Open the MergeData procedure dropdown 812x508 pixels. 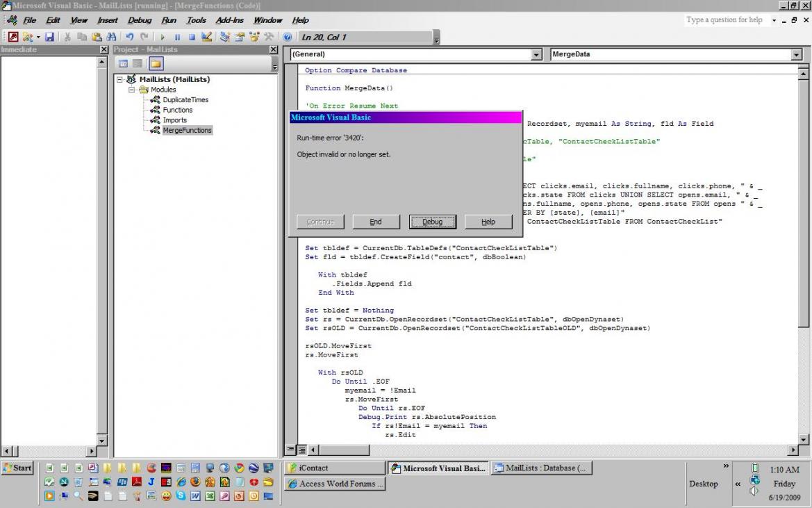pos(797,54)
